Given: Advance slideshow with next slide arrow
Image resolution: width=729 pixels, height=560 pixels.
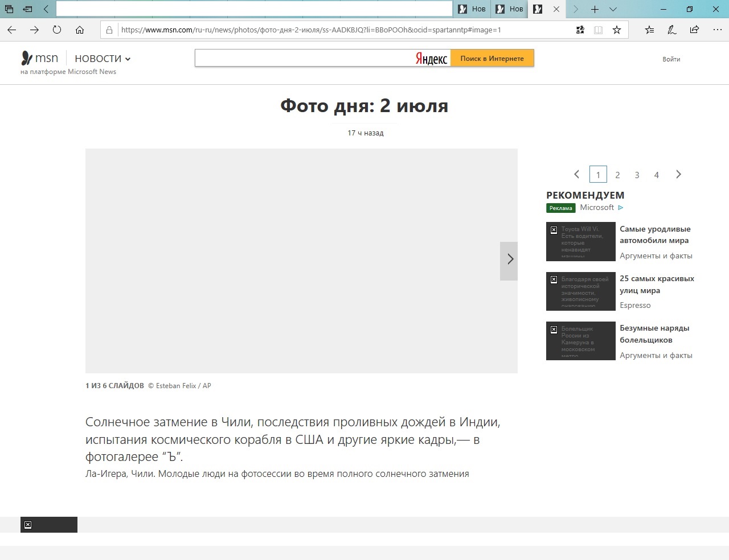Looking at the screenshot, I should click(x=509, y=261).
